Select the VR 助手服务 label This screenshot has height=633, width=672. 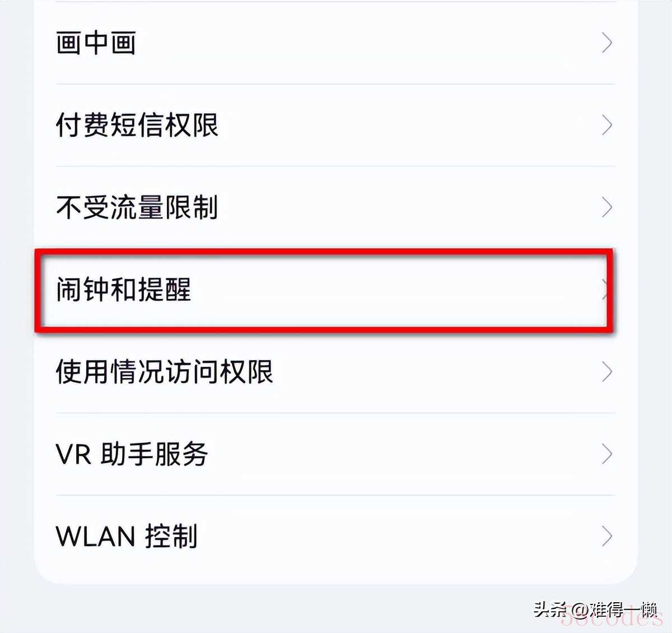click(132, 454)
